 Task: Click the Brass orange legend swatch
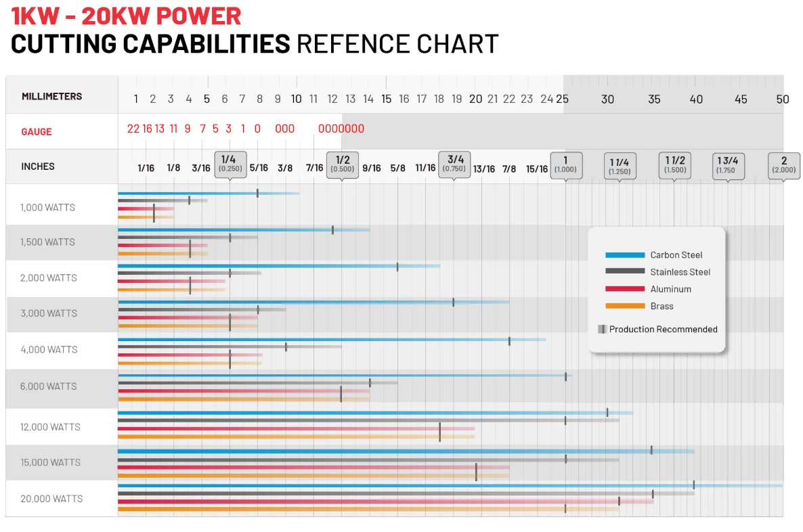tap(625, 306)
